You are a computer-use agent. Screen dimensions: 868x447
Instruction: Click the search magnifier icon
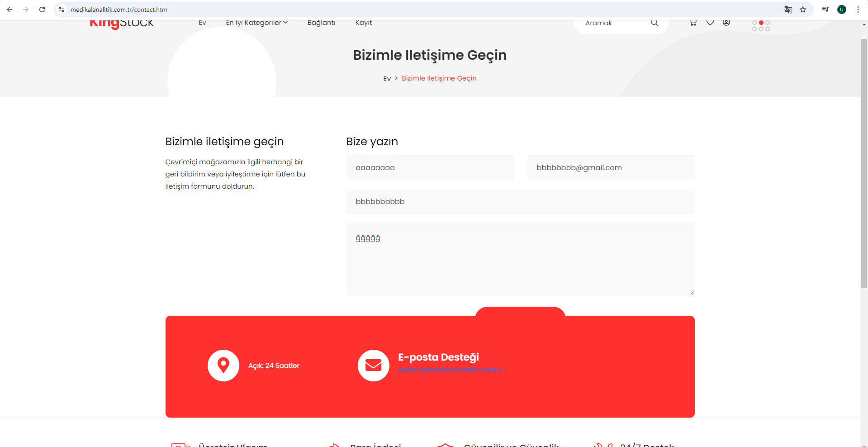pyautogui.click(x=655, y=23)
